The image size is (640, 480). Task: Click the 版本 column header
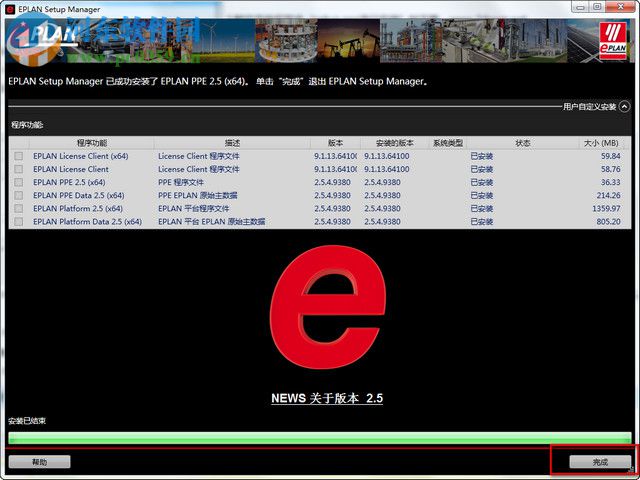click(x=336, y=143)
